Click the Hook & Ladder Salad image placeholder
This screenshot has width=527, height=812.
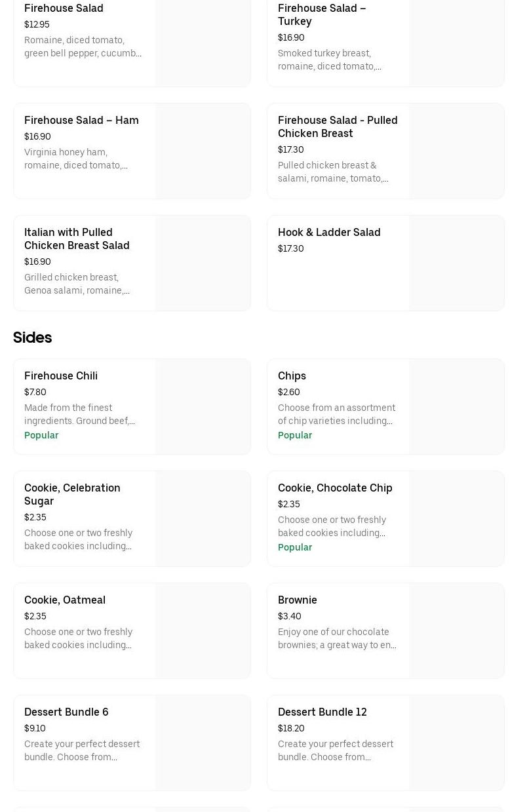[456, 263]
